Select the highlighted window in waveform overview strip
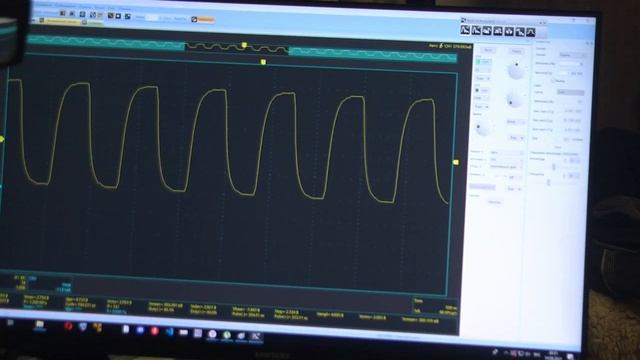Image resolution: width=640 pixels, height=360 pixels. (237, 48)
